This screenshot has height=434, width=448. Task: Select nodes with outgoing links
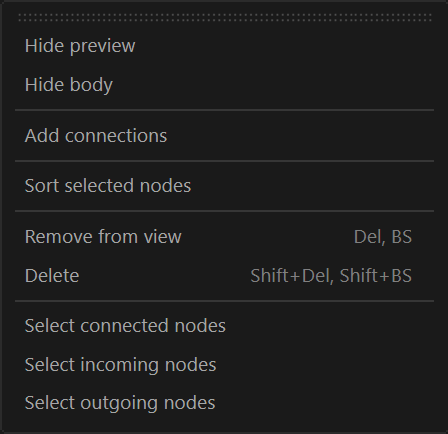[x=224, y=403]
